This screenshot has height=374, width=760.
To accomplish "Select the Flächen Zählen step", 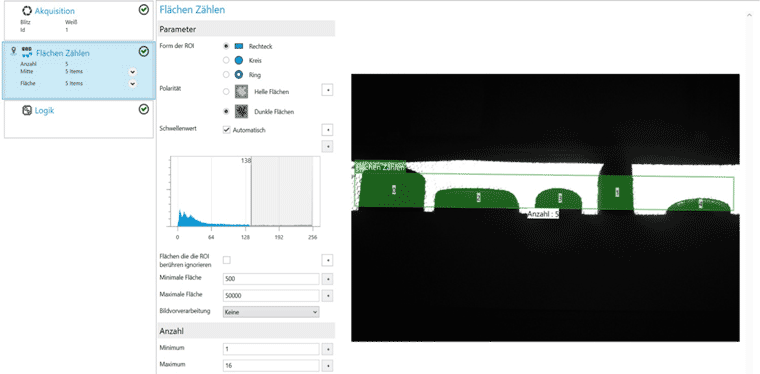I will 79,71.
